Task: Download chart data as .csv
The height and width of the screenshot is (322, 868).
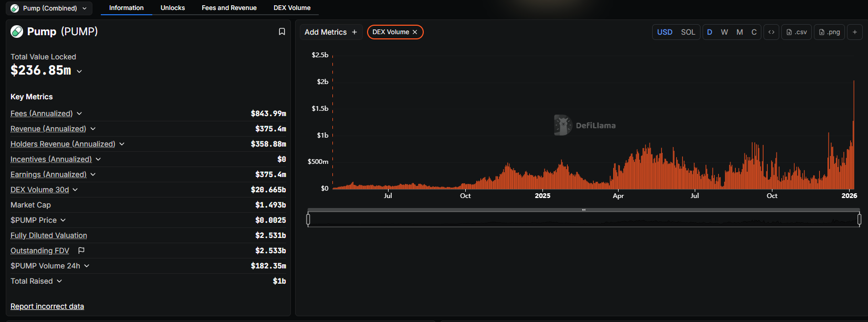Action: pyautogui.click(x=797, y=32)
